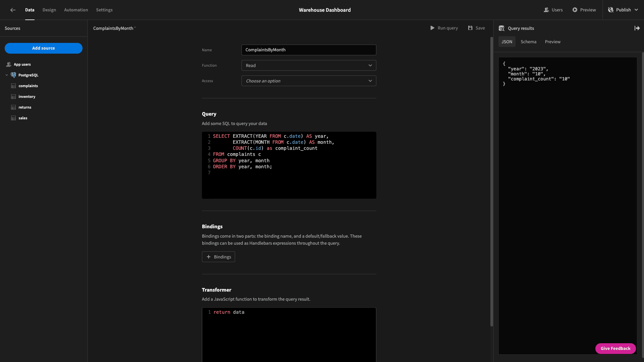The height and width of the screenshot is (362, 644).
Task: Click the PostgreSQL elephant logo icon
Action: 13,75
